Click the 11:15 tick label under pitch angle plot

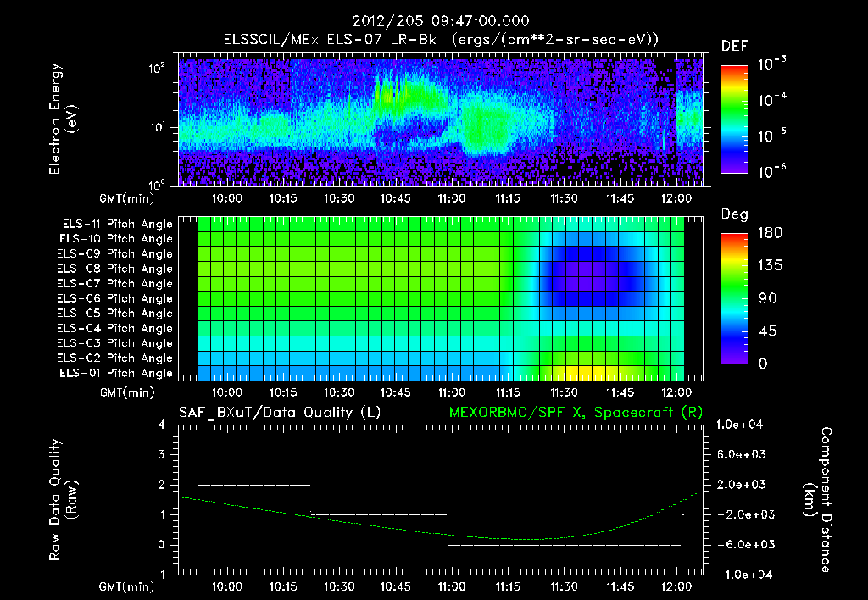[x=508, y=392]
